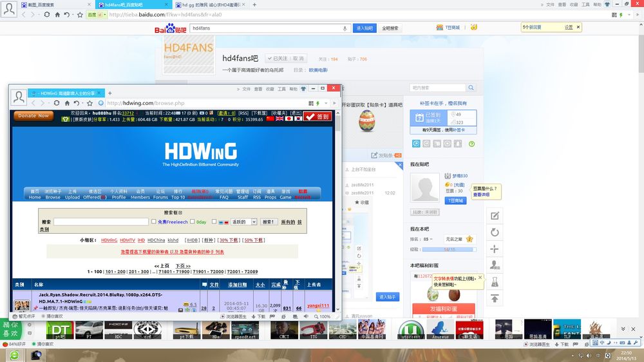Click the torrent search submit button
This screenshot has height=362, width=644.
(269, 222)
